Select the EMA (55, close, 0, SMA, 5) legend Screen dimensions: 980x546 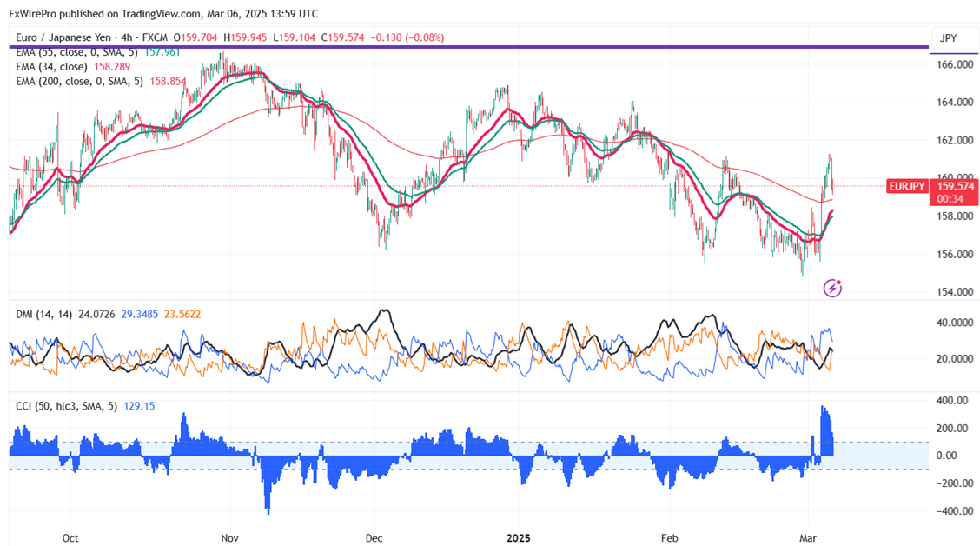click(x=76, y=52)
